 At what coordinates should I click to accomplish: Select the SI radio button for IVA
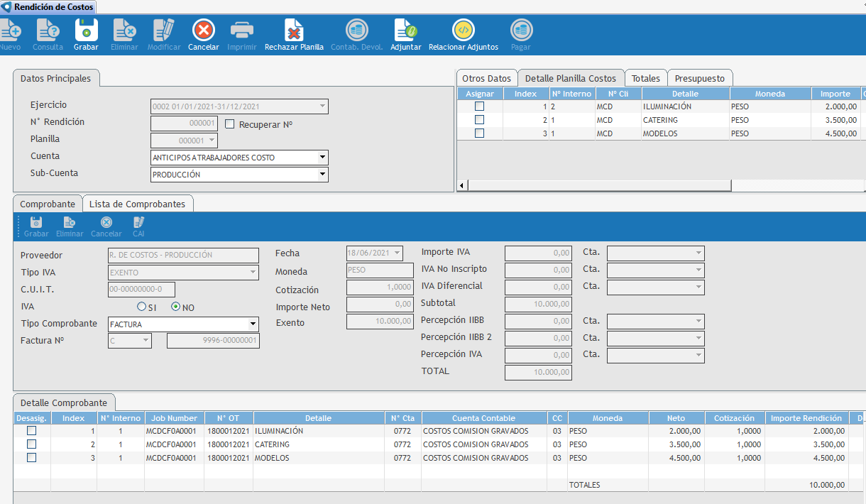pos(142,307)
